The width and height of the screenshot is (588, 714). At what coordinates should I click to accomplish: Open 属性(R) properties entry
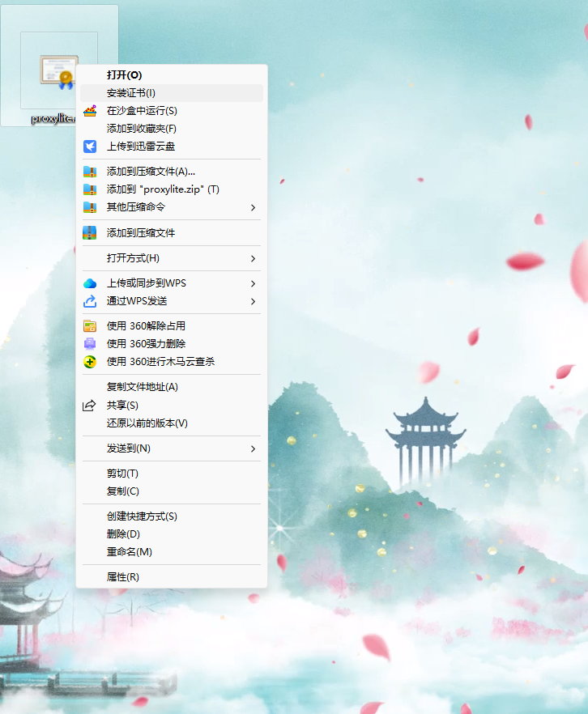(171, 577)
